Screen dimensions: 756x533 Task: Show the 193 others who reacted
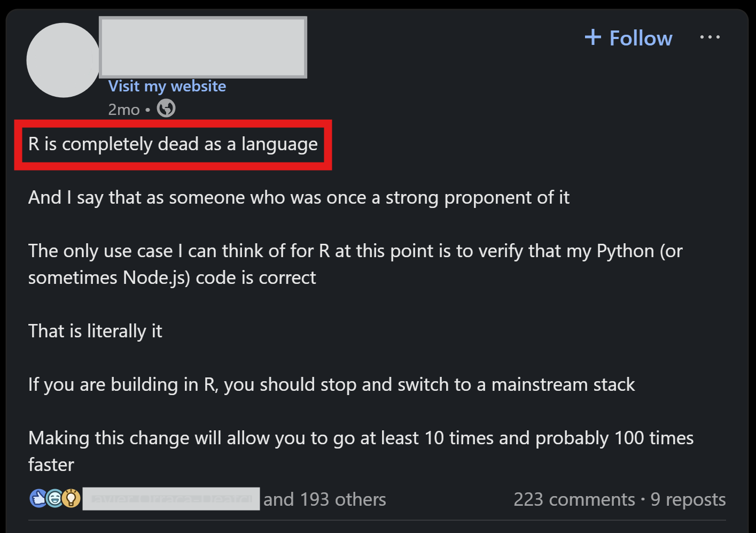pos(325,499)
